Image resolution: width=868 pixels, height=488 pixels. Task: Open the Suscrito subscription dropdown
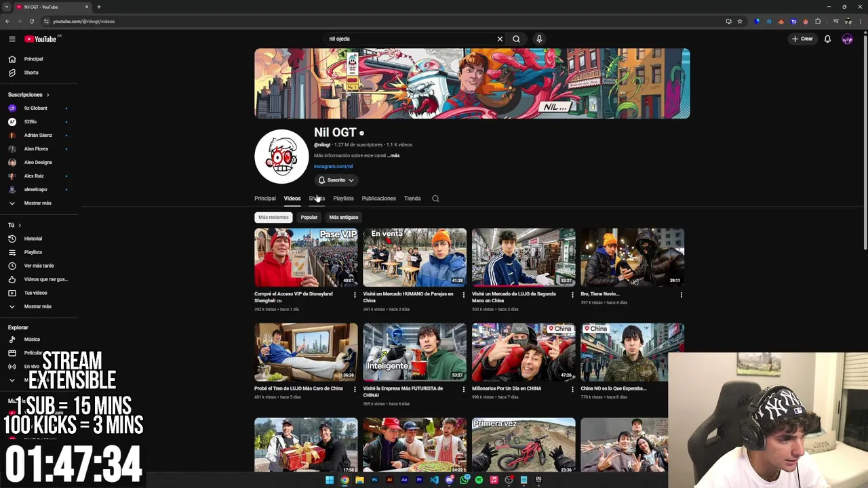click(336, 180)
